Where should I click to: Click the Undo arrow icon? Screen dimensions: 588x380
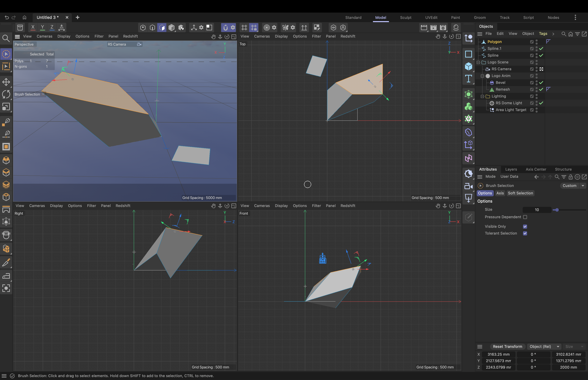click(7, 17)
